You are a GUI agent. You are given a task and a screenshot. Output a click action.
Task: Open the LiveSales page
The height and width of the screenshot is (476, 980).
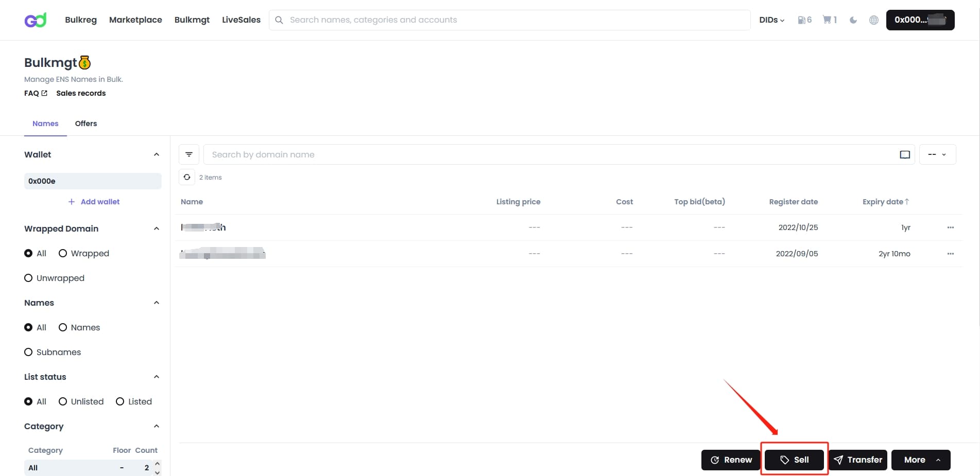[241, 20]
